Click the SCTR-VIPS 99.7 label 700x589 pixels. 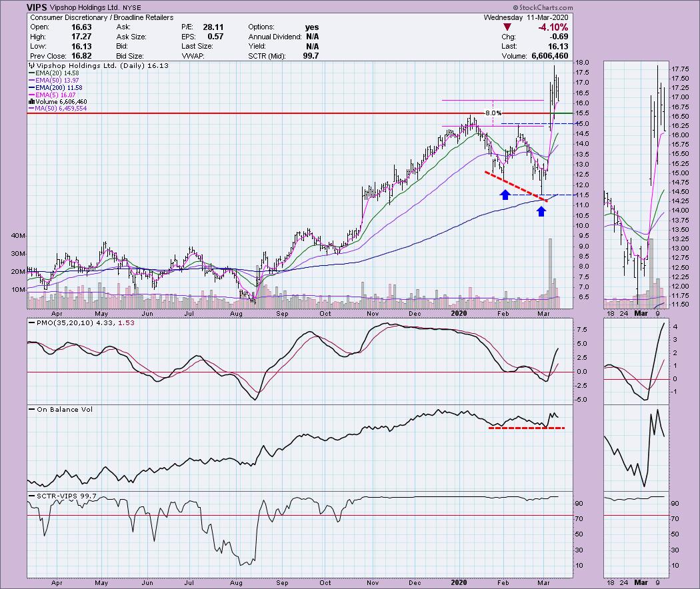coord(62,496)
